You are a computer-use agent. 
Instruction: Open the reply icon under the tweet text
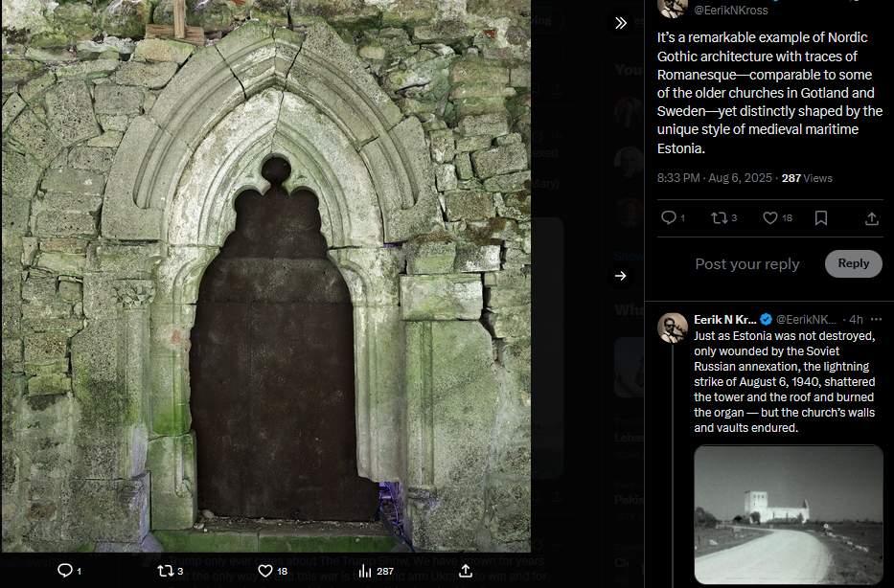click(x=668, y=217)
